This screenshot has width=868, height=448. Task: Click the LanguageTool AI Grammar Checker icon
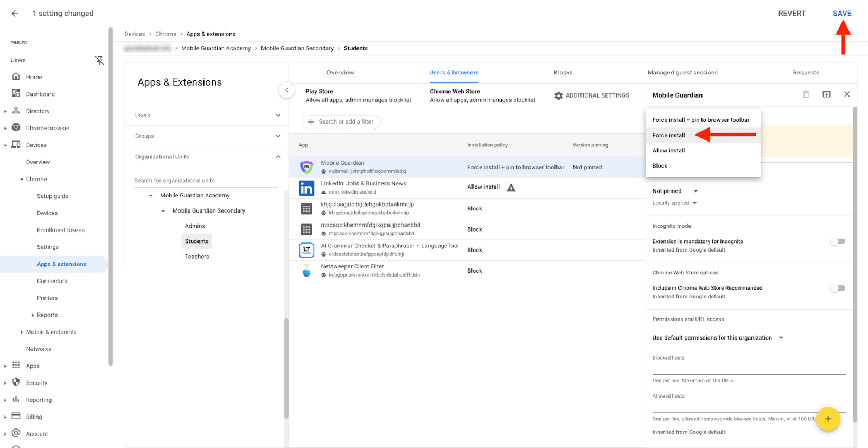pyautogui.click(x=307, y=250)
